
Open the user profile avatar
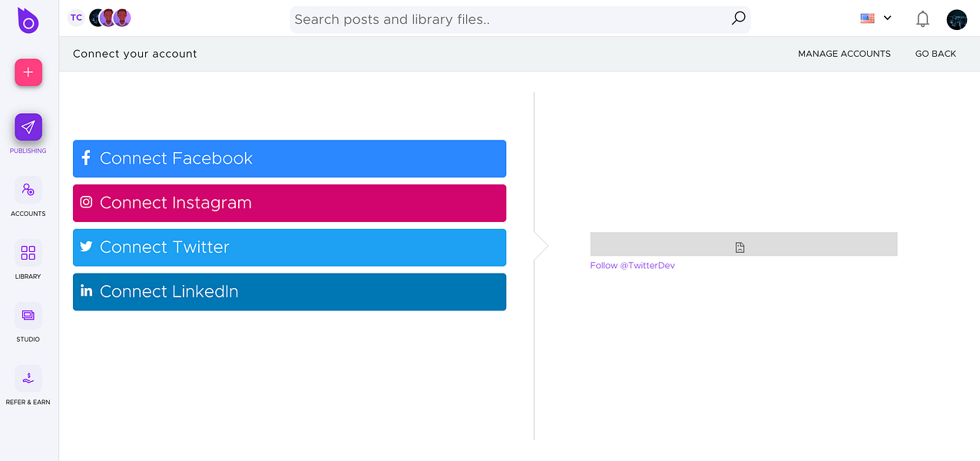[x=957, y=19]
